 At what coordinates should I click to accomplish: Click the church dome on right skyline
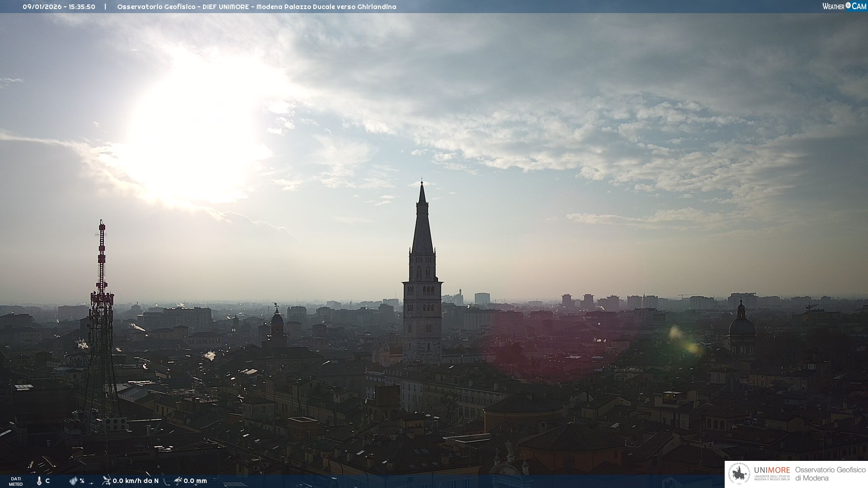pos(741,326)
